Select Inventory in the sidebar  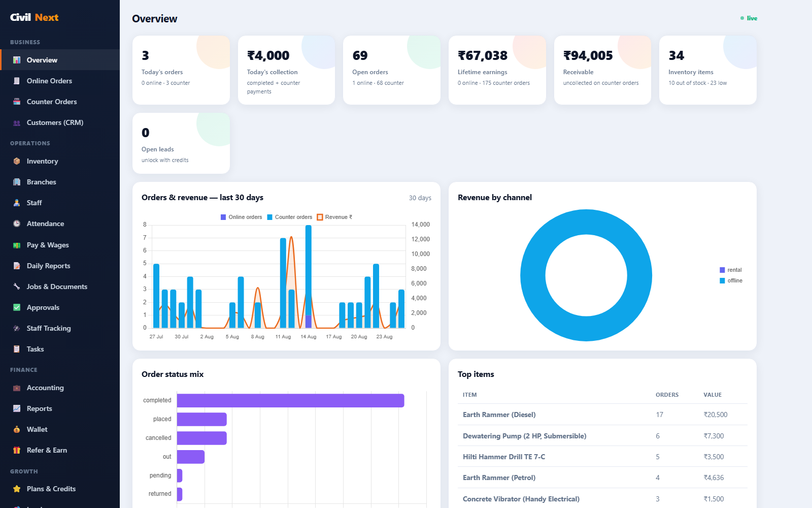pyautogui.click(x=60, y=161)
